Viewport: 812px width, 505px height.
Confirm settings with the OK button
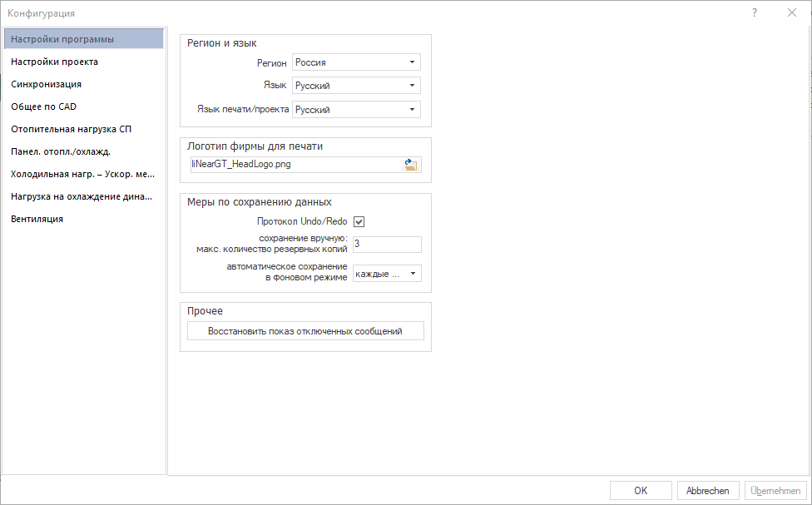(x=641, y=491)
